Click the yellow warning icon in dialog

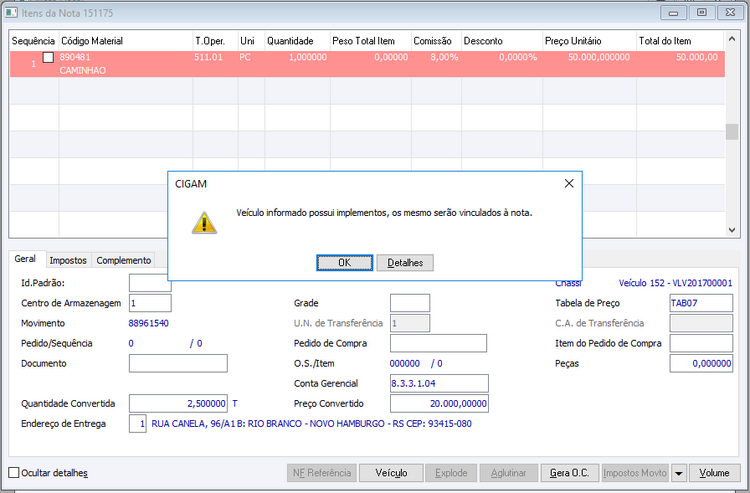point(204,223)
